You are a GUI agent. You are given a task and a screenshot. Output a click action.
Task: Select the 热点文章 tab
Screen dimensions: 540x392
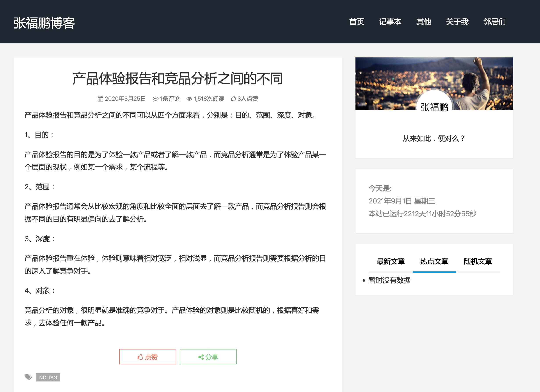pos(434,261)
